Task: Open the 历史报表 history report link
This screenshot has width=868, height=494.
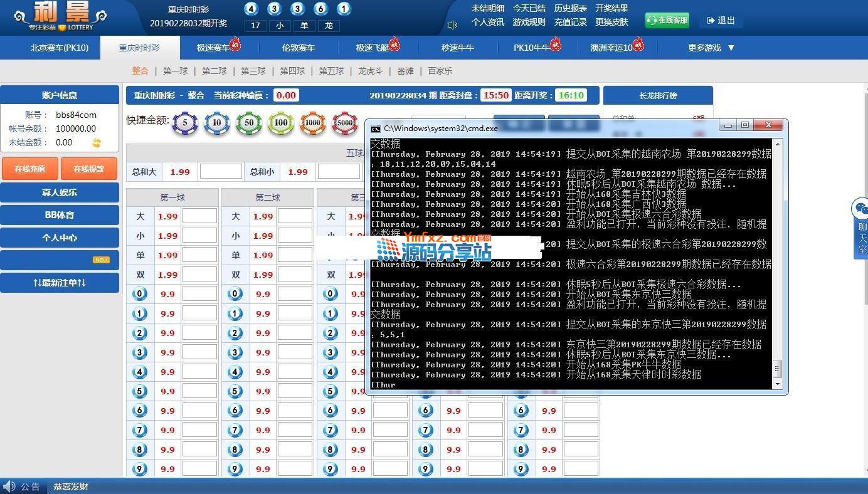Action: click(x=570, y=8)
